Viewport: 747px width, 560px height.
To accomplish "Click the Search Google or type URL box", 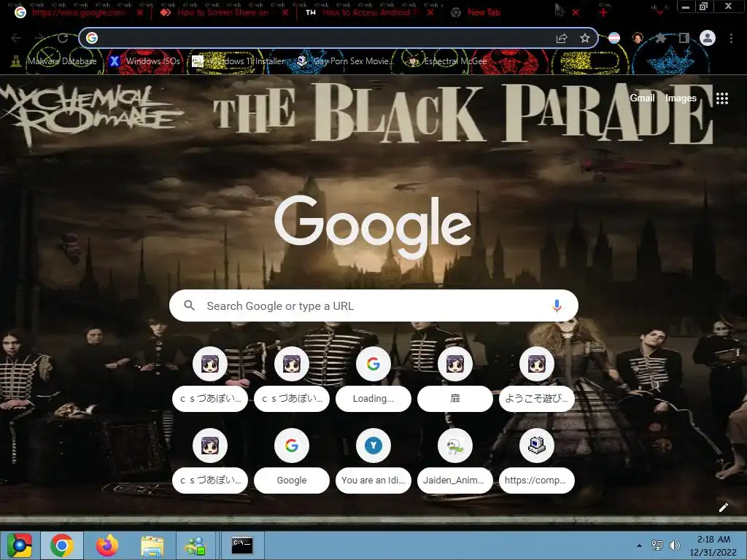I will pos(373,306).
